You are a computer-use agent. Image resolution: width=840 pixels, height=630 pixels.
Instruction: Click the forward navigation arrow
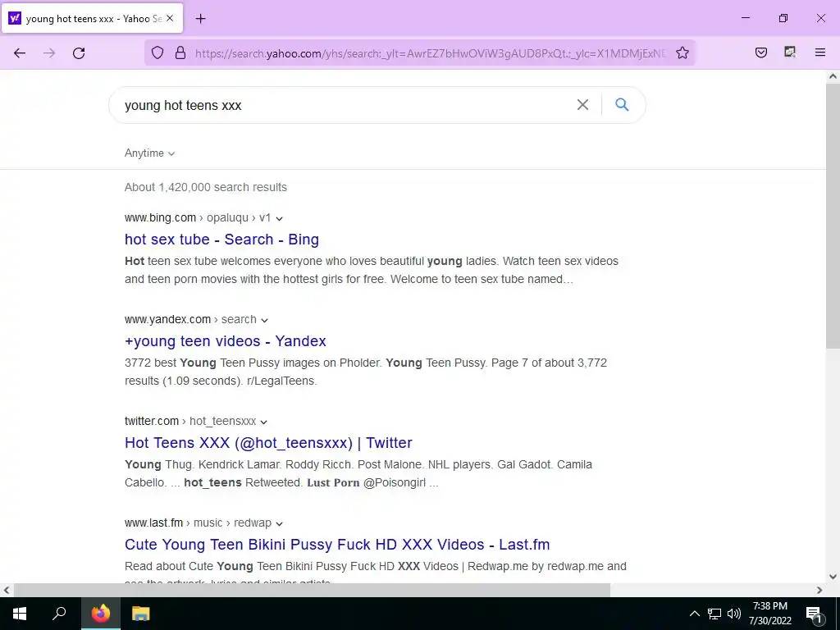pos(49,53)
